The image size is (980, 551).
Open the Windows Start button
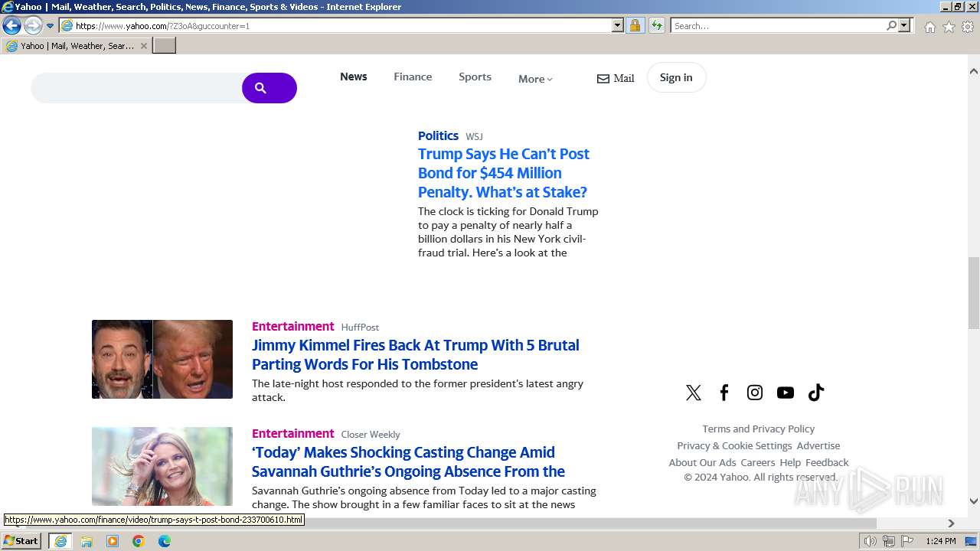pos(21,541)
